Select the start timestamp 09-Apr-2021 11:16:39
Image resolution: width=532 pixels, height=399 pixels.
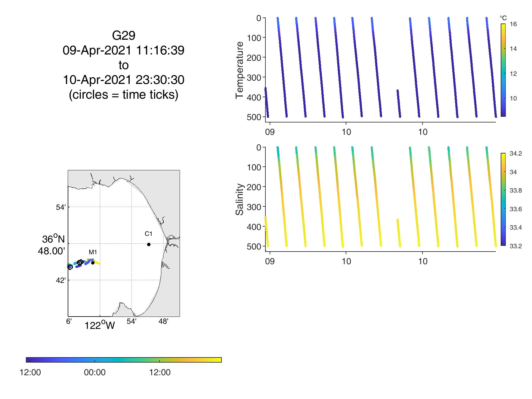[124, 51]
